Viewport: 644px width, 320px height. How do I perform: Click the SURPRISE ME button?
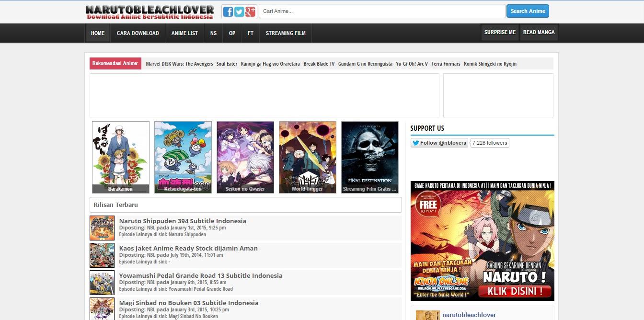pos(500,32)
